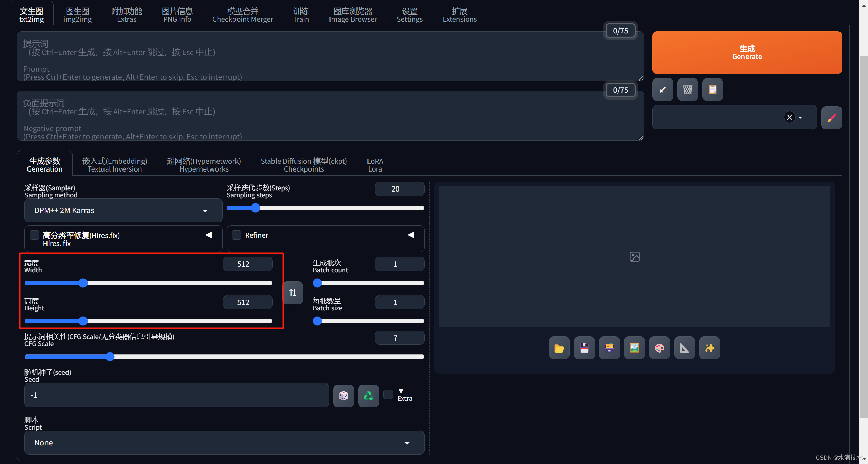
Task: Click the image placeholder icon in preview
Action: click(x=635, y=256)
